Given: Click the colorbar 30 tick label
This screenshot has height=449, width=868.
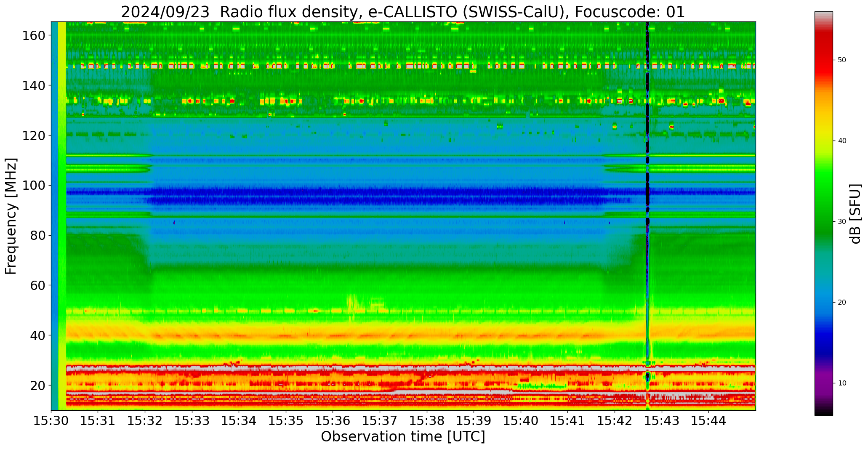Looking at the screenshot, I should coord(842,221).
